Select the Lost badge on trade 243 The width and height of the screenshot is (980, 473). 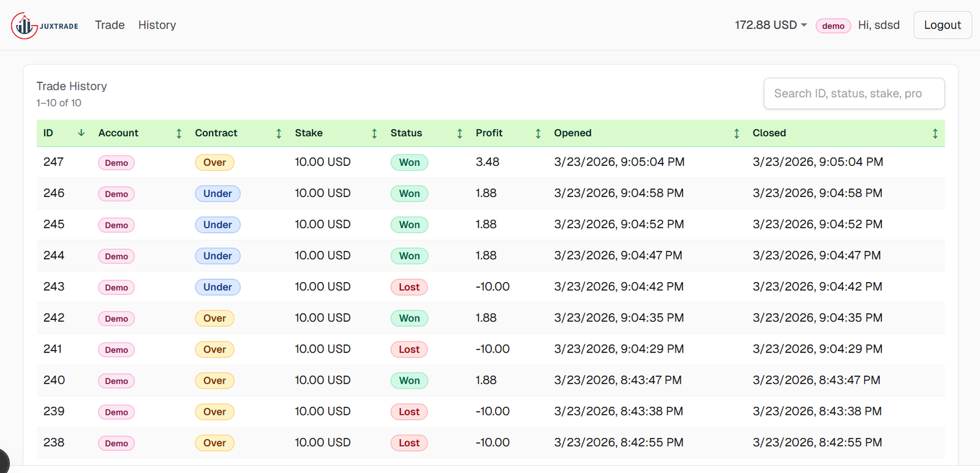tap(409, 288)
